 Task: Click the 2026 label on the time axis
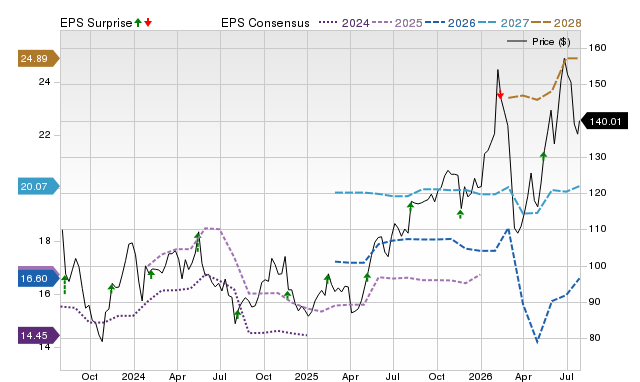480,376
